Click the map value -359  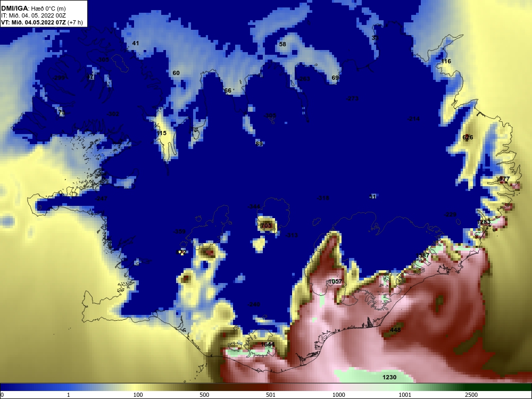(x=179, y=231)
